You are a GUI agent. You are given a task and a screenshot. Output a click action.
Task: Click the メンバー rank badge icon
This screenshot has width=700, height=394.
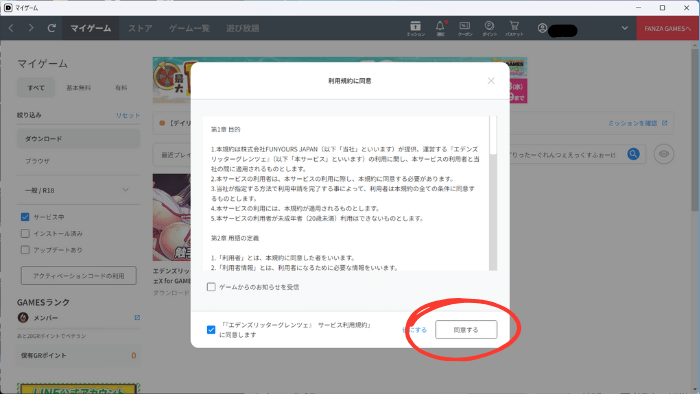[23, 318]
